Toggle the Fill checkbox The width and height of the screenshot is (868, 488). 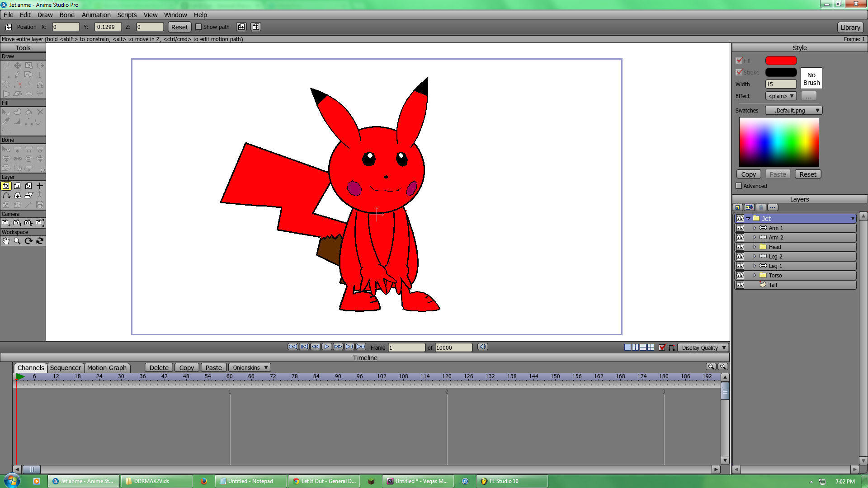click(739, 61)
